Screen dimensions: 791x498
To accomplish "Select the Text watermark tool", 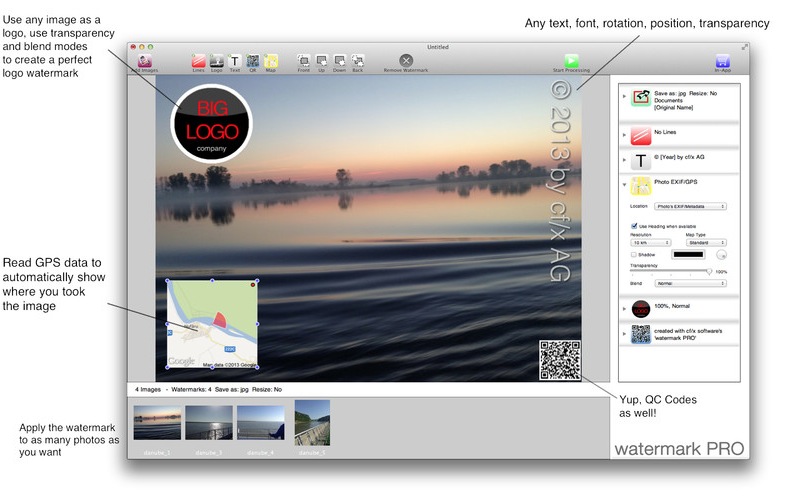I will (235, 62).
